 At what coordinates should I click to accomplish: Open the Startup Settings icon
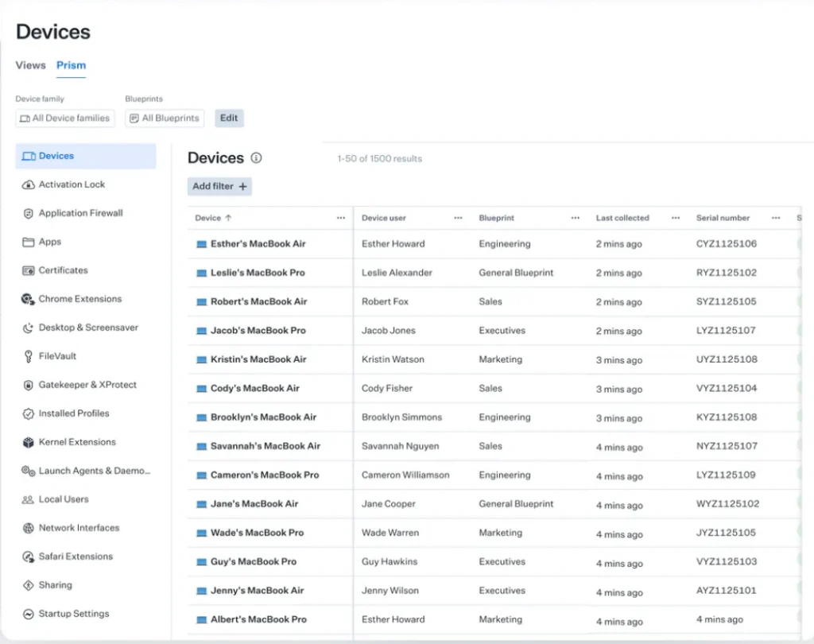tap(29, 614)
